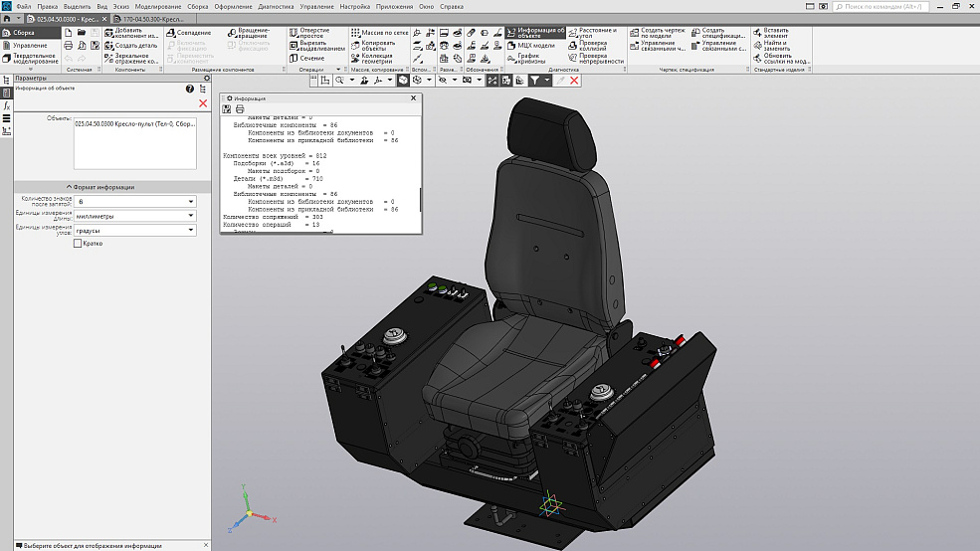Activate the 'Совпадение' mate tool
The image size is (980, 551).
pyautogui.click(x=189, y=34)
